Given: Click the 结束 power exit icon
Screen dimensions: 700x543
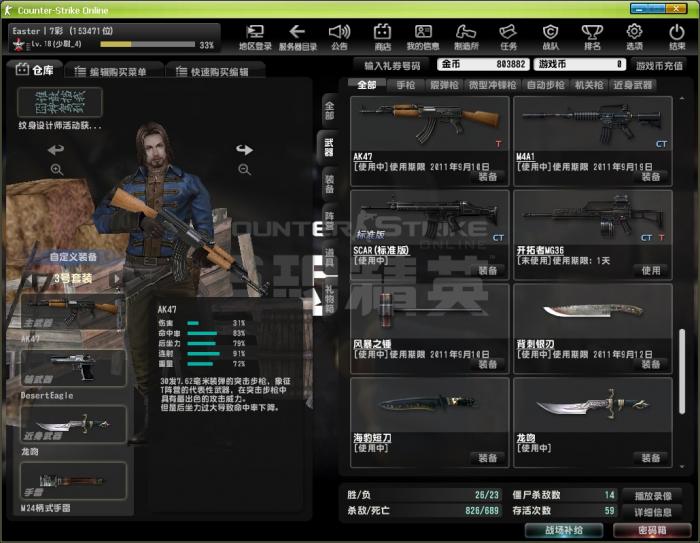Looking at the screenshot, I should (677, 37).
